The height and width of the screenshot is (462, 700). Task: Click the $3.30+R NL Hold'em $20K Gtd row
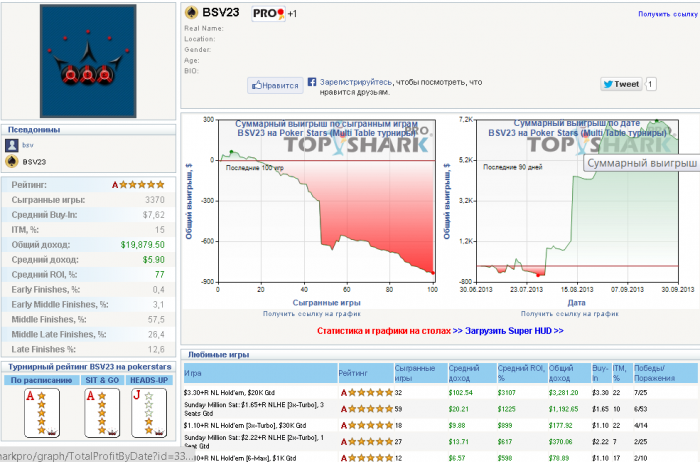440,393
